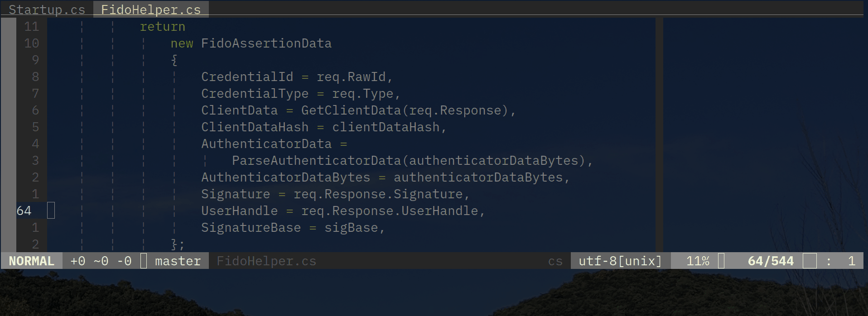
Task: Click the opening brace under FidoAssertionData
Action: (x=174, y=60)
